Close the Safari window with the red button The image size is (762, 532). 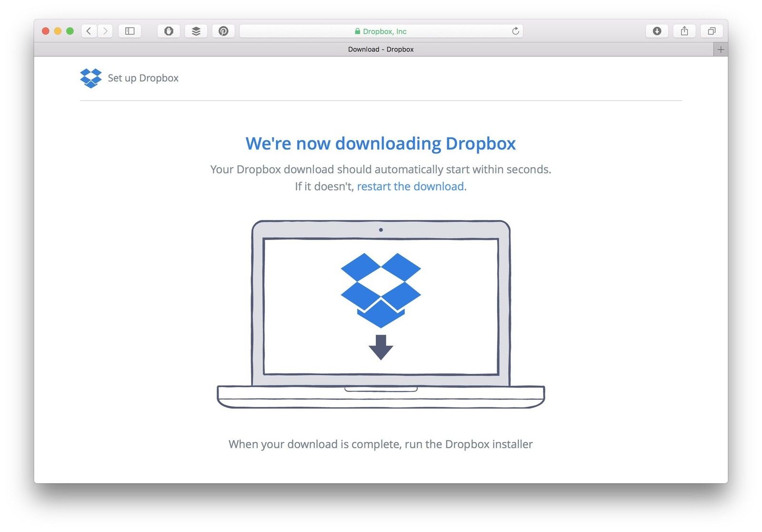tap(46, 31)
